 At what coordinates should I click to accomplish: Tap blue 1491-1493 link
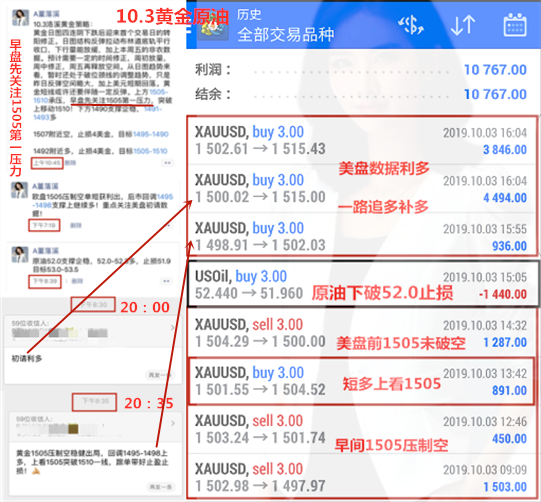point(97,113)
